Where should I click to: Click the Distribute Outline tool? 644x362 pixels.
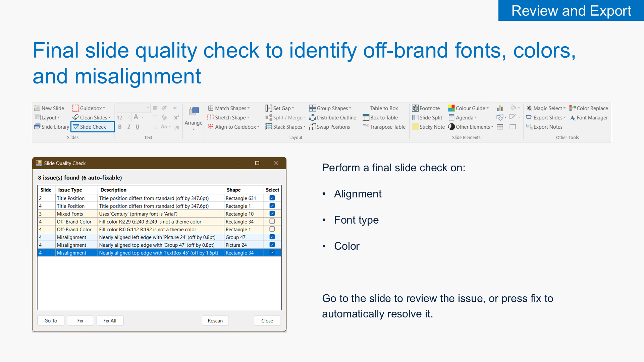[333, 117]
